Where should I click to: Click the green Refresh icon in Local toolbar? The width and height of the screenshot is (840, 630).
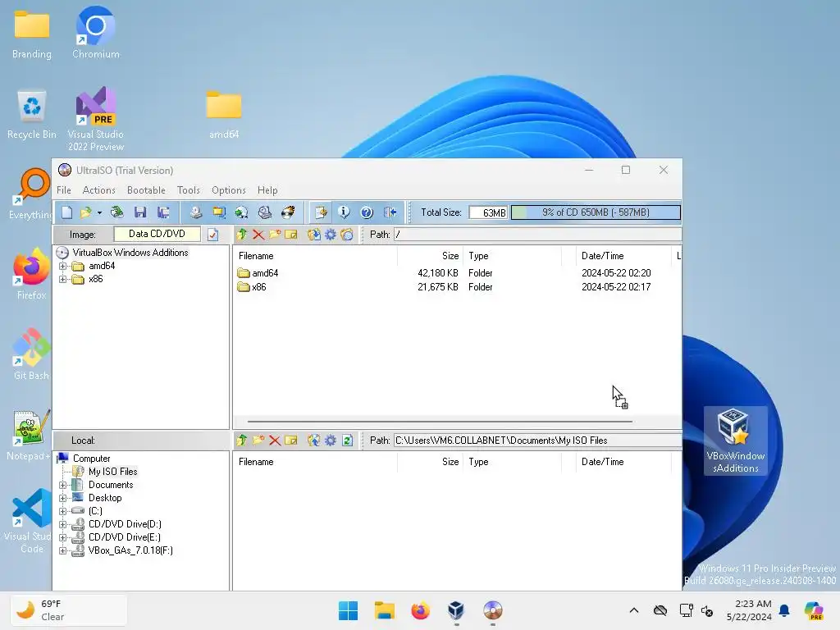tap(347, 441)
